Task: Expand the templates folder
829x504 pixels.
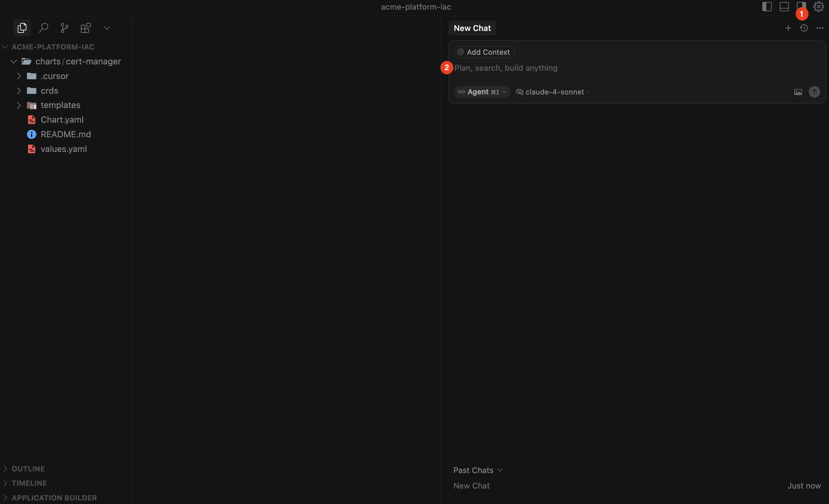Action: click(60, 105)
